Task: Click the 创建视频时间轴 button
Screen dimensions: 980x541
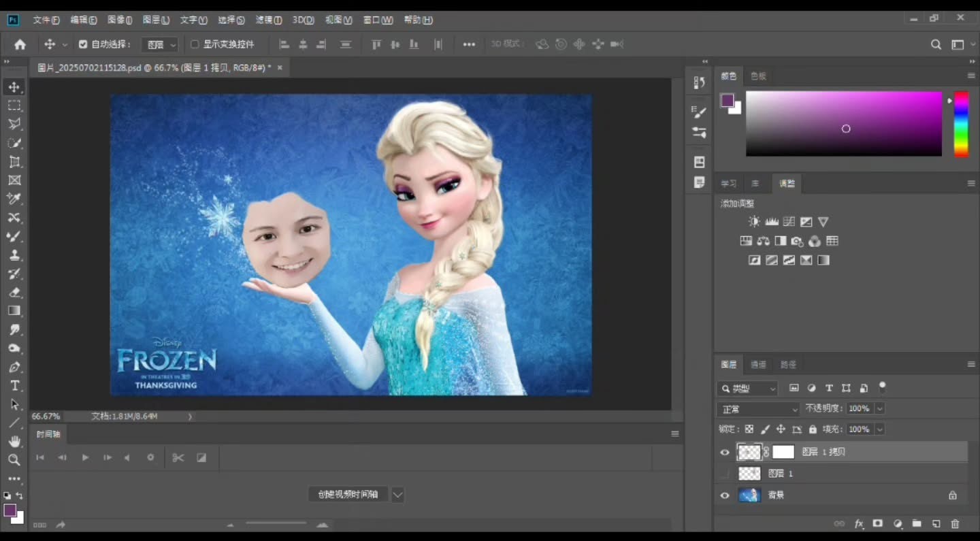Action: tap(348, 495)
